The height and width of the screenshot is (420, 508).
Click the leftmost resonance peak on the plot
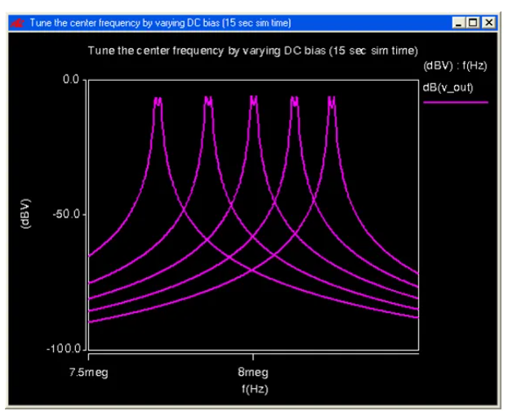(x=158, y=101)
